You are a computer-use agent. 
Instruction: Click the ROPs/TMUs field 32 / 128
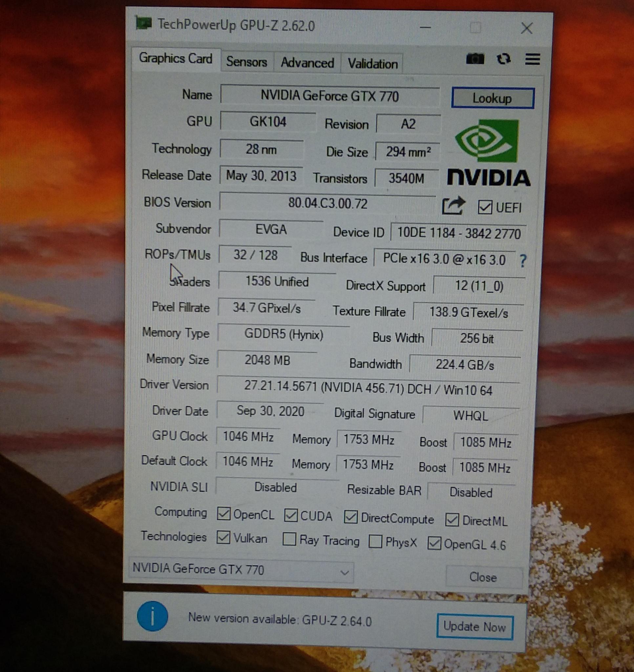coord(255,255)
